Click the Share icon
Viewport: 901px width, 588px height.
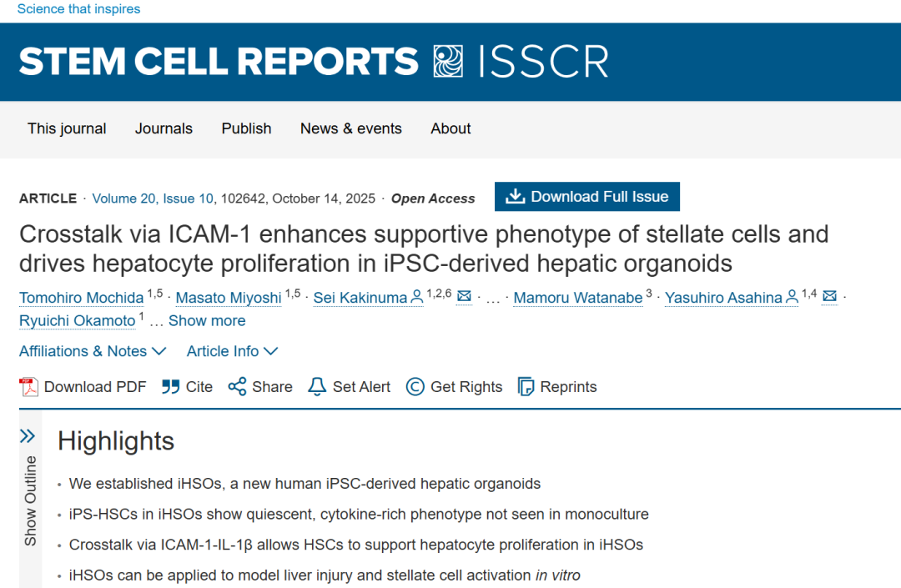coord(238,387)
